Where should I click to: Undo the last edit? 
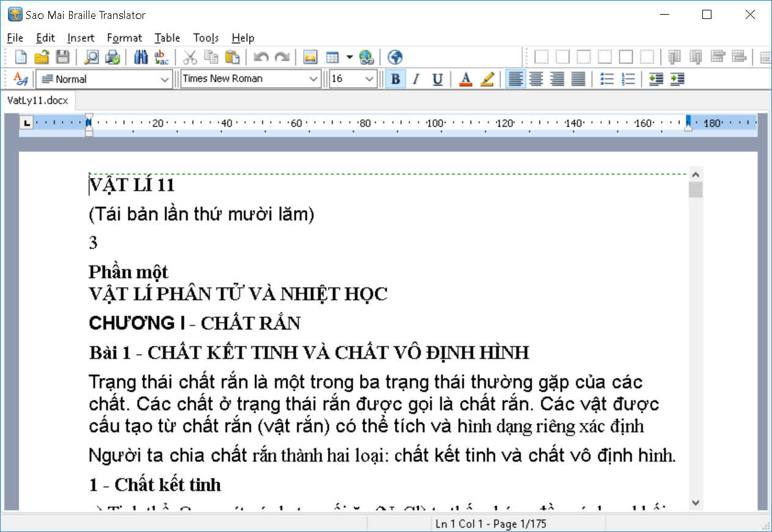pos(261,57)
